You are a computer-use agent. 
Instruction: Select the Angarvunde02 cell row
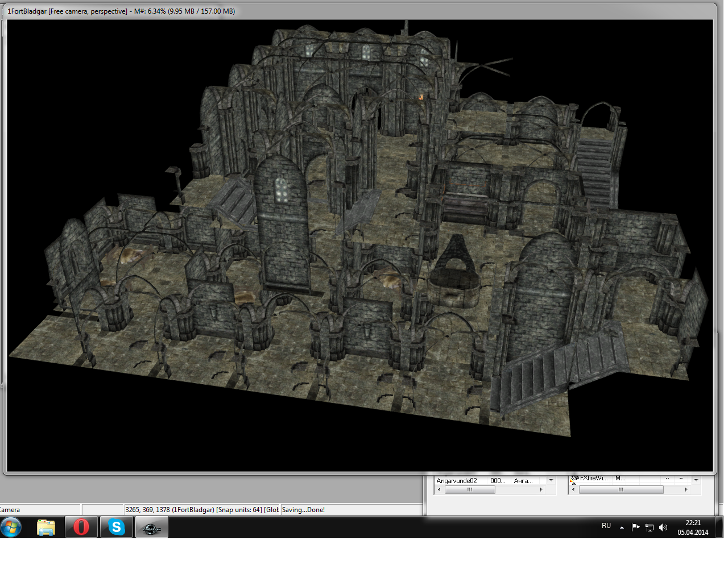point(457,481)
